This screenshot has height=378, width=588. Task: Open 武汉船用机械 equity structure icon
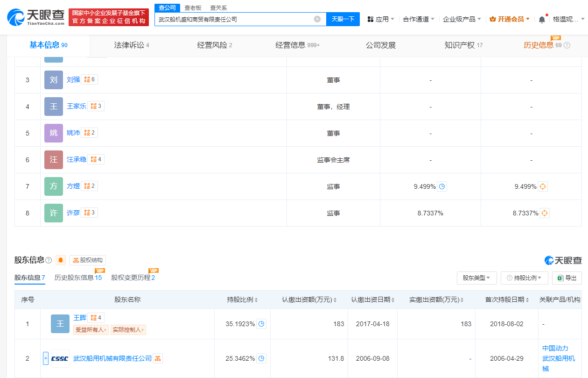pos(158,358)
